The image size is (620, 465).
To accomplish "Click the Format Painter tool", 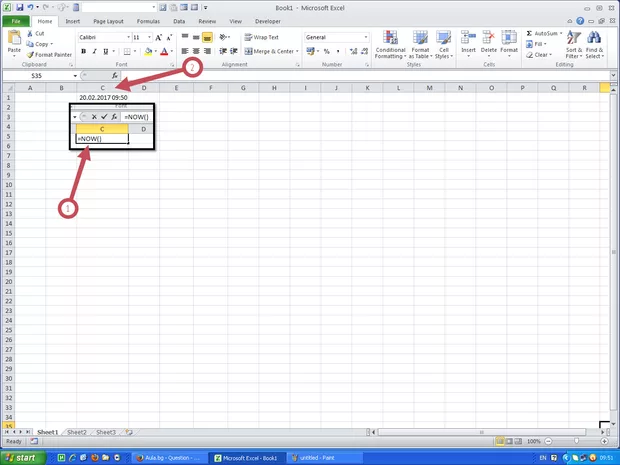I will pos(52,54).
